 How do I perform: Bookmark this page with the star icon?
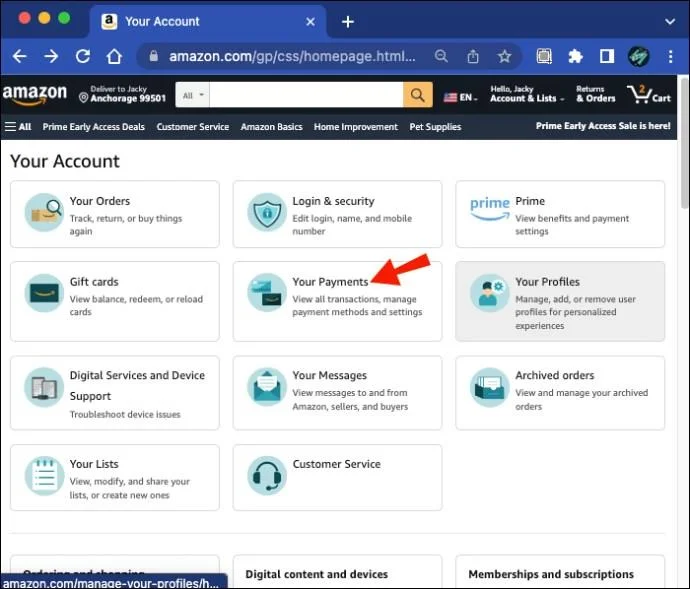pyautogui.click(x=504, y=56)
